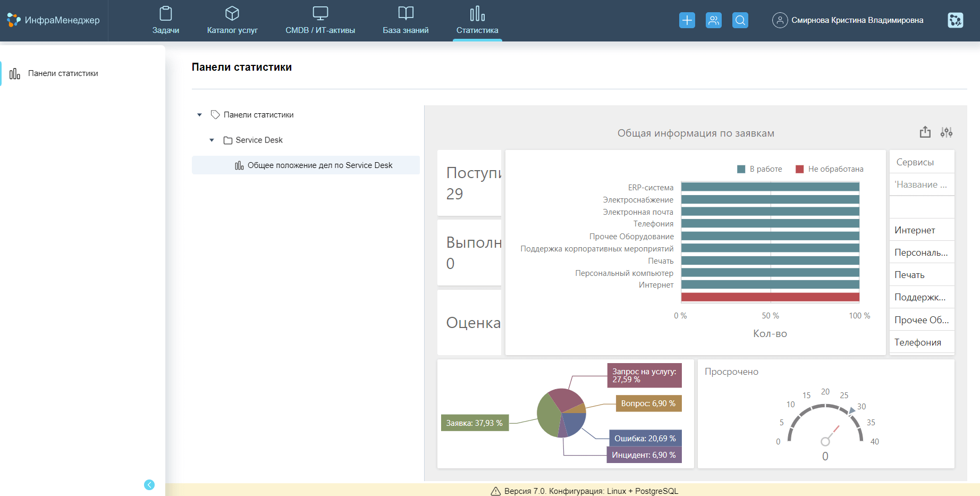Click the tag icon near Панели статистики
The image size is (980, 496).
pos(215,115)
